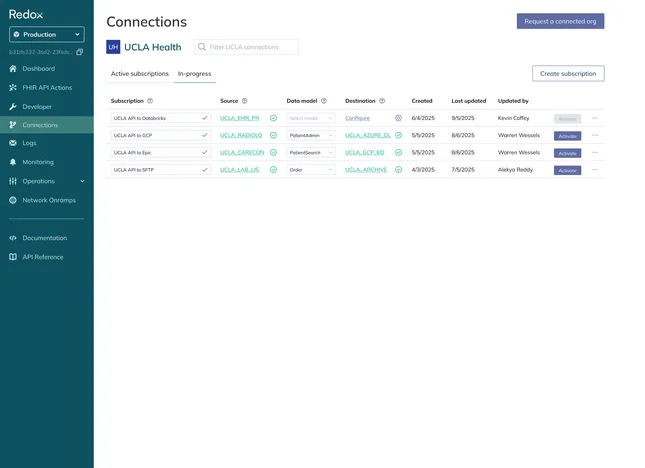Click the API Reference book icon
The height and width of the screenshot is (468, 645).
pos(13,257)
